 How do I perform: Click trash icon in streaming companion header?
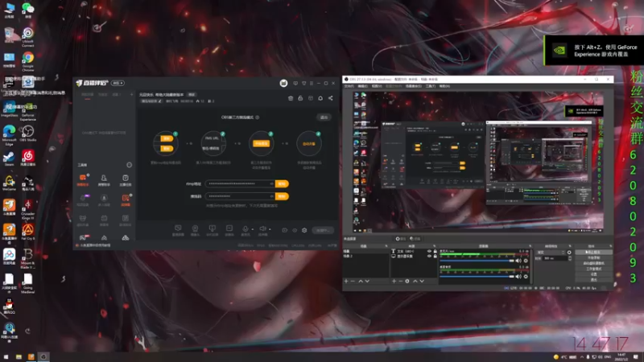pyautogui.click(x=291, y=98)
